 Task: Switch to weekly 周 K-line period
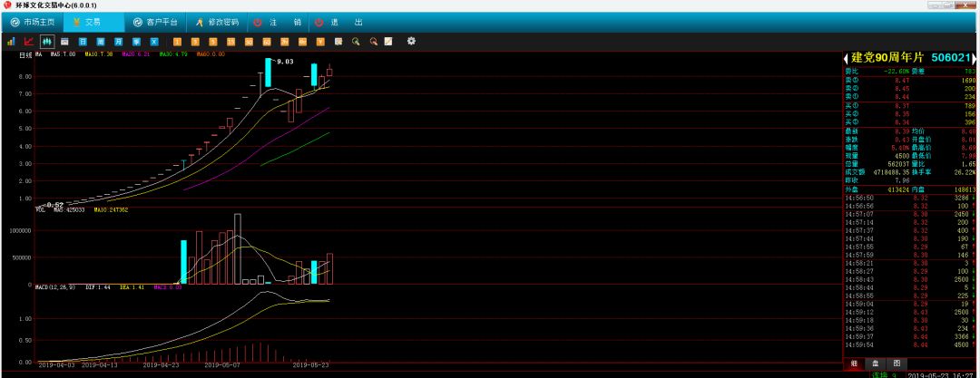tap(101, 41)
